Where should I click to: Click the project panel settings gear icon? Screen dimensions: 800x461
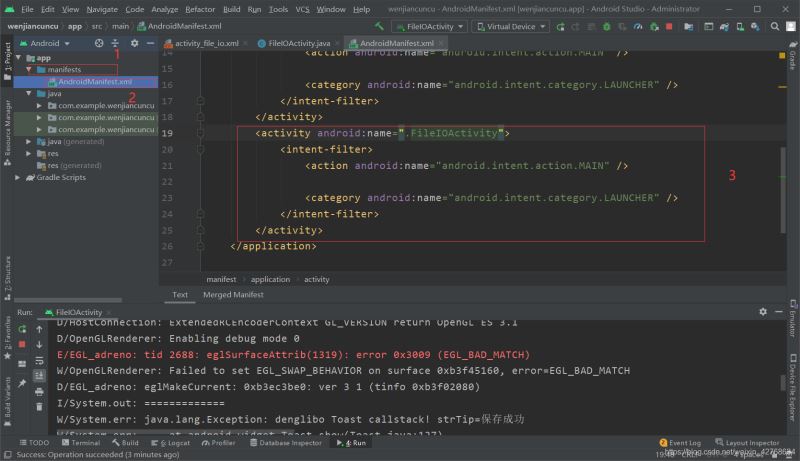[x=133, y=44]
